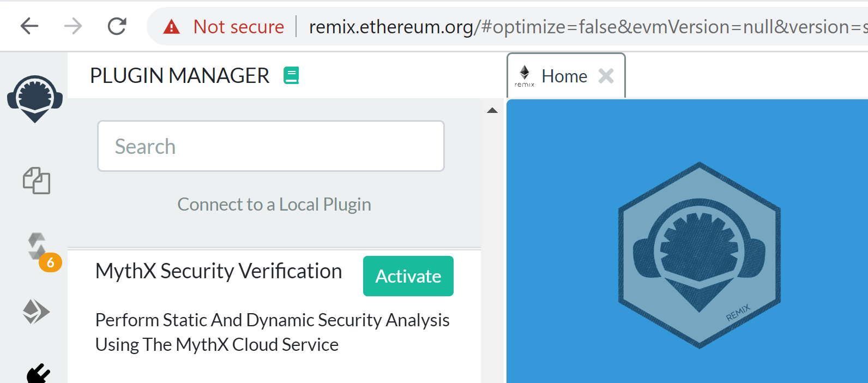Click the Remix logo icon in the sidebar
Viewport: 868px width, 383px height.
35,99
